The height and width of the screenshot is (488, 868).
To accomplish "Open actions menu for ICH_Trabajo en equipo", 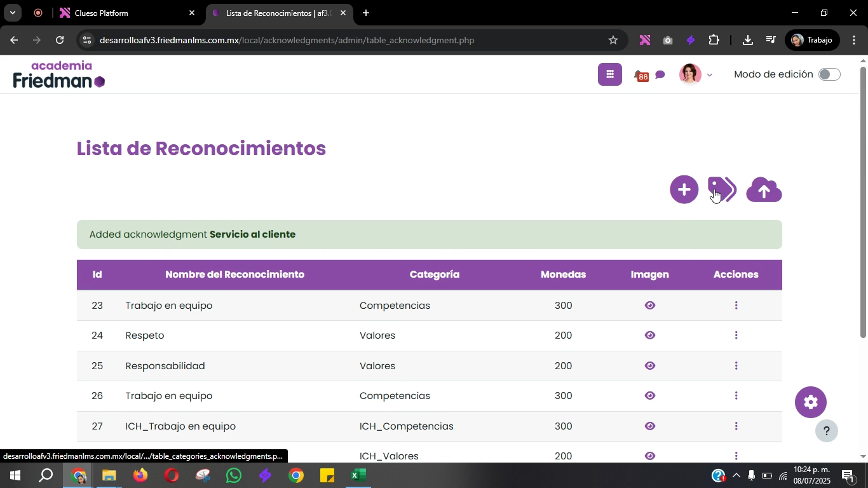I will pos(736,426).
